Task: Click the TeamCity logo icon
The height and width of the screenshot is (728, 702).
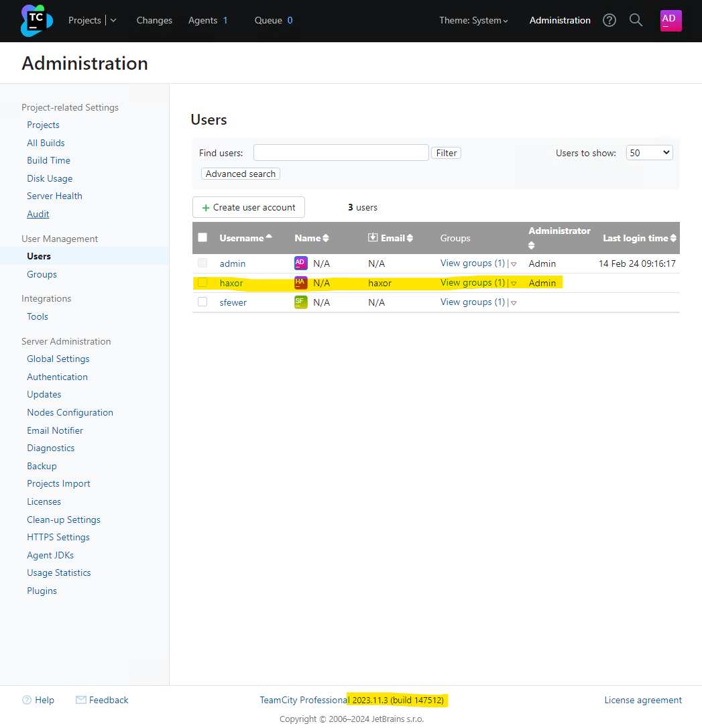Action: [x=36, y=20]
